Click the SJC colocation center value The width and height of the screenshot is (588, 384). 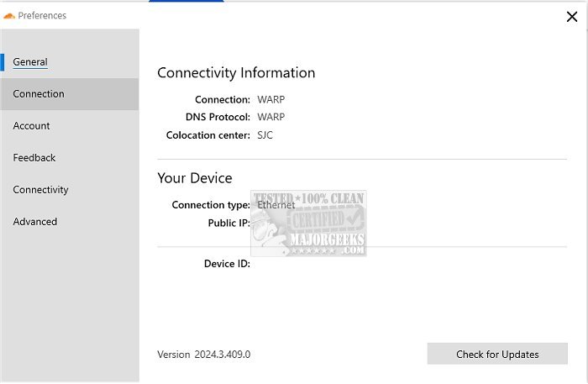tap(265, 135)
